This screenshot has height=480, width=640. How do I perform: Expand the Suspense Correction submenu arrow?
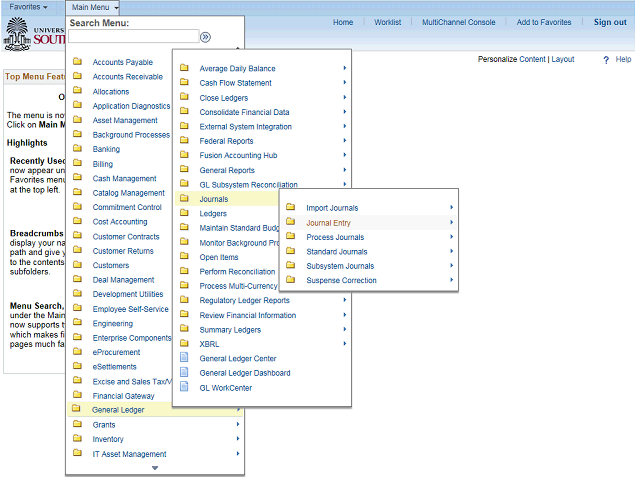451,280
